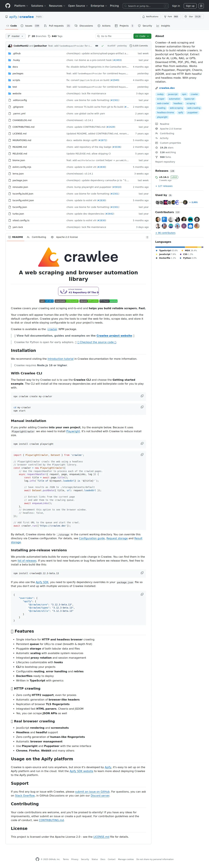Viewport: 209px width, 868px height.
Task: Open the Security tab
Action: 145,26
